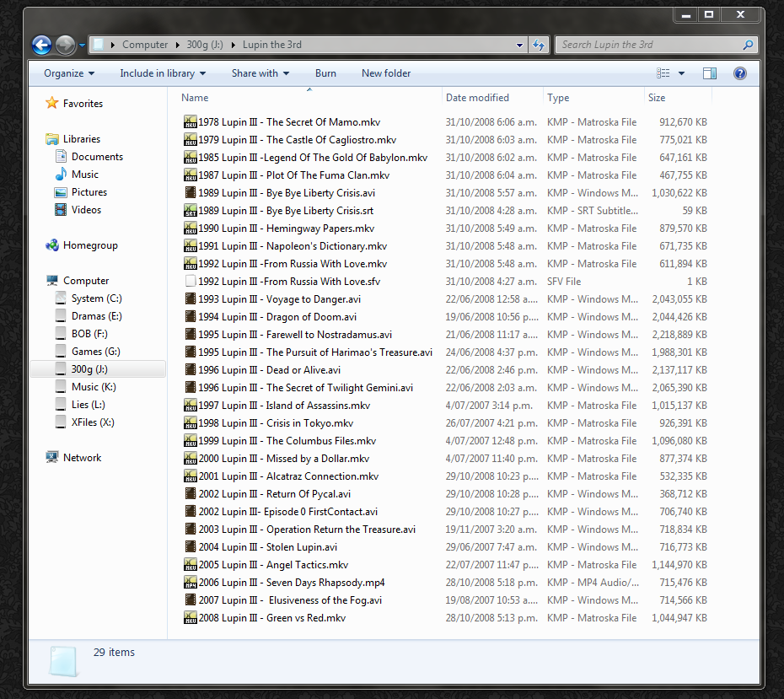
Task: Select Seven Days Rhapsody.mp4 file icon
Action: [x=190, y=583]
